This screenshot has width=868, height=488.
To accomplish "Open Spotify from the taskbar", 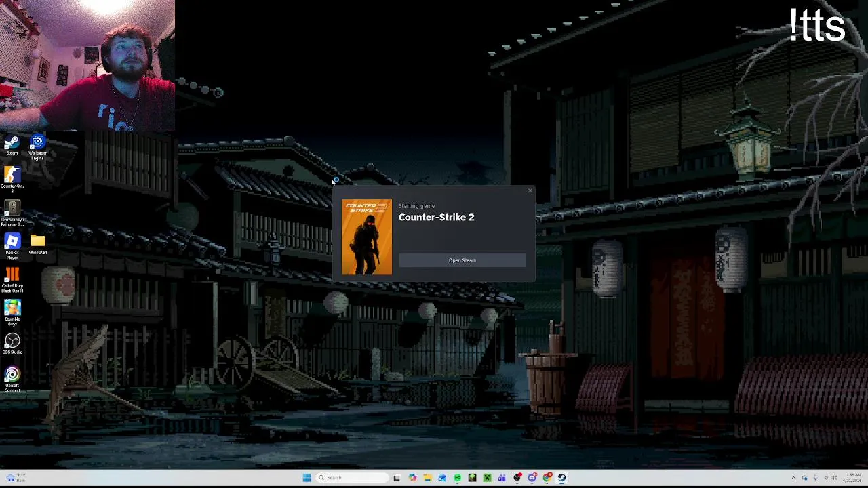I will [x=457, y=478].
